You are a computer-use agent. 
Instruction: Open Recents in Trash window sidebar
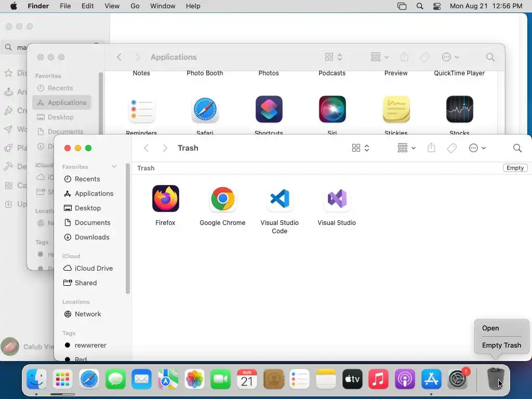click(87, 179)
